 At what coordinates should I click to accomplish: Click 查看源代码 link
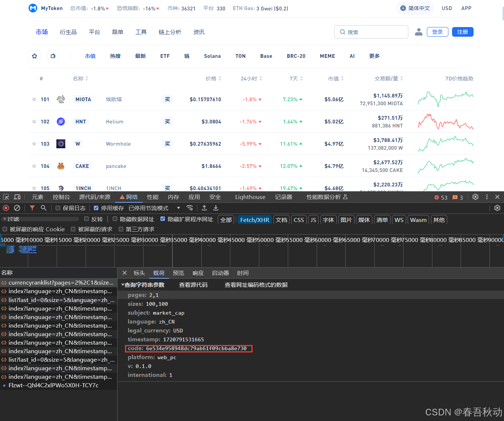(193, 285)
